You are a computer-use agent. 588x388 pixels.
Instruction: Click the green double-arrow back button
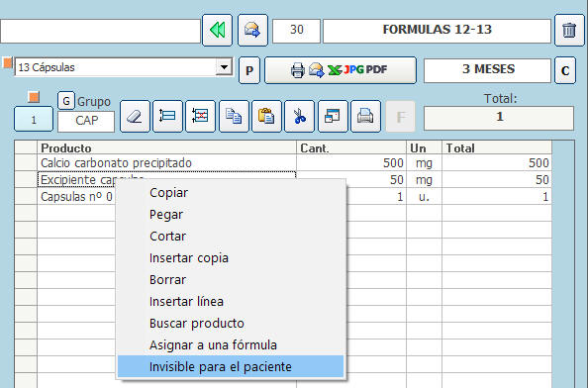pyautogui.click(x=217, y=31)
